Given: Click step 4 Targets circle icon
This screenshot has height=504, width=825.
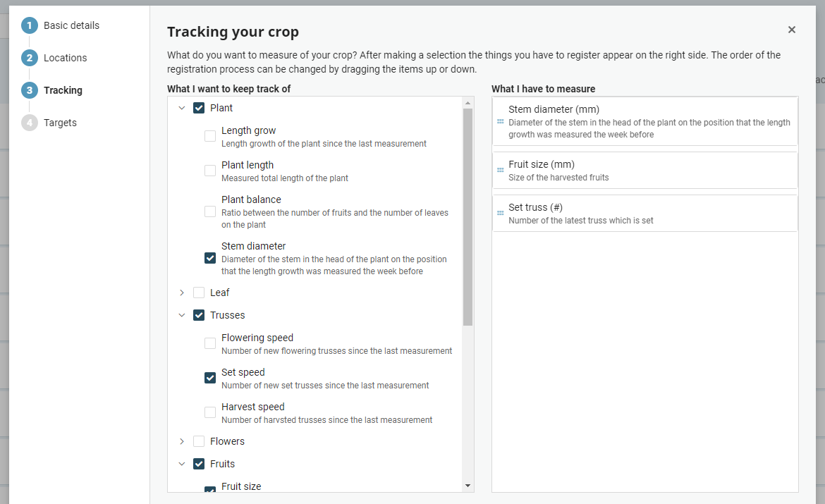Looking at the screenshot, I should click(x=30, y=123).
